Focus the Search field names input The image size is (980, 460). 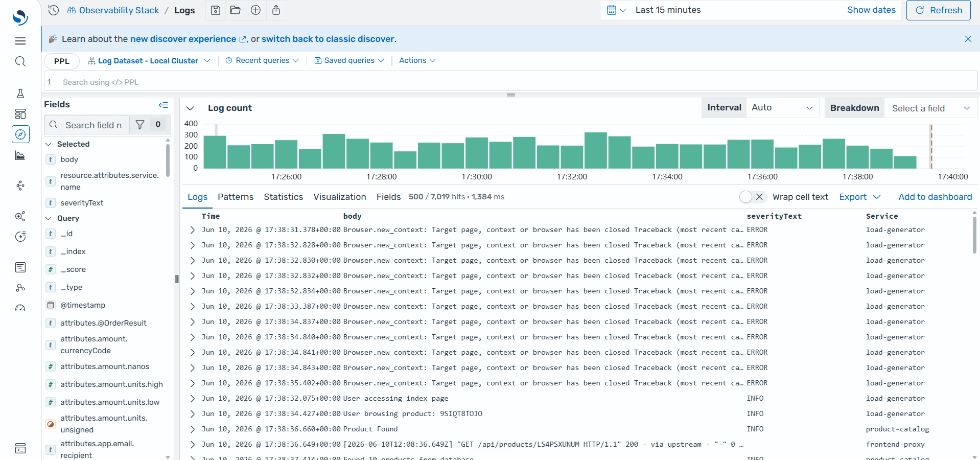pyautogui.click(x=87, y=125)
